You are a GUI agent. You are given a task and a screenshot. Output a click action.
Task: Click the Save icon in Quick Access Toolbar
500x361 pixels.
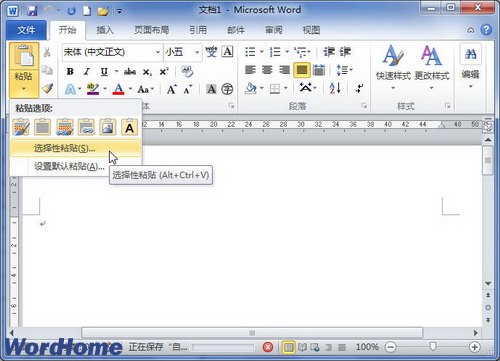pos(32,11)
